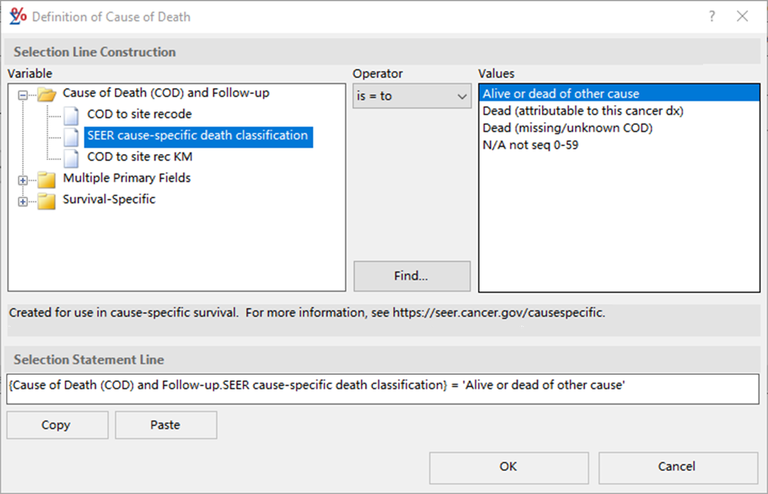Collapse the Cause of Death (COD) and Follow-up node
The width and height of the screenshot is (768, 494).
[x=23, y=94]
